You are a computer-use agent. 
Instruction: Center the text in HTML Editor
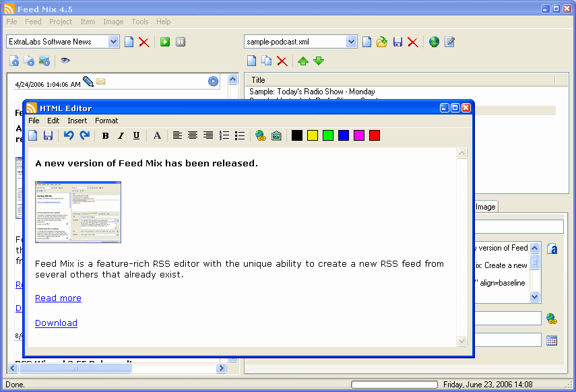point(193,135)
